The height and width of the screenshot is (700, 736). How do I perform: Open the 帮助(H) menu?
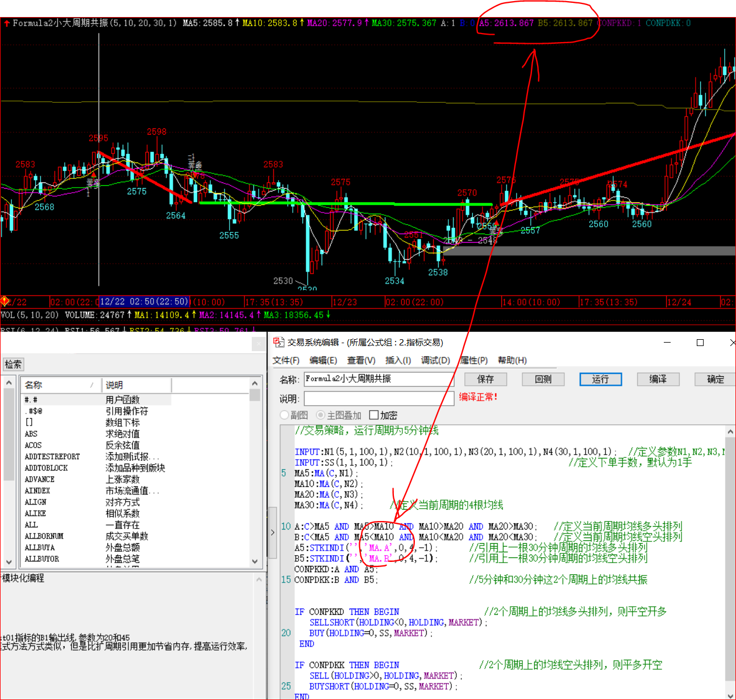pos(512,360)
